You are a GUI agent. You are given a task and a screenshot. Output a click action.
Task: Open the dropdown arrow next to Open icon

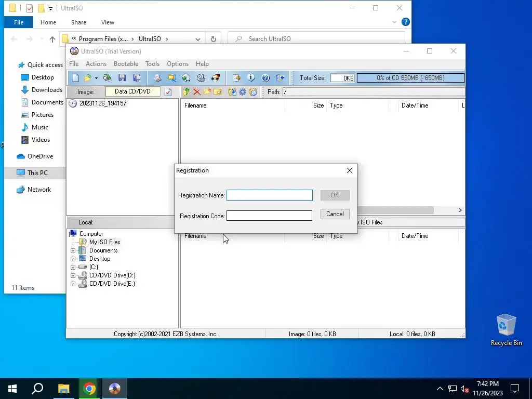96,78
